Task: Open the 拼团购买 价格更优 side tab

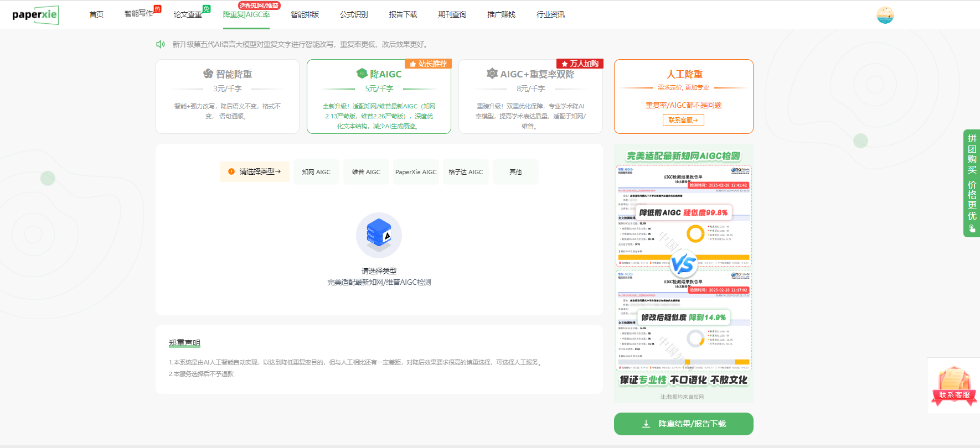Action: 972,183
